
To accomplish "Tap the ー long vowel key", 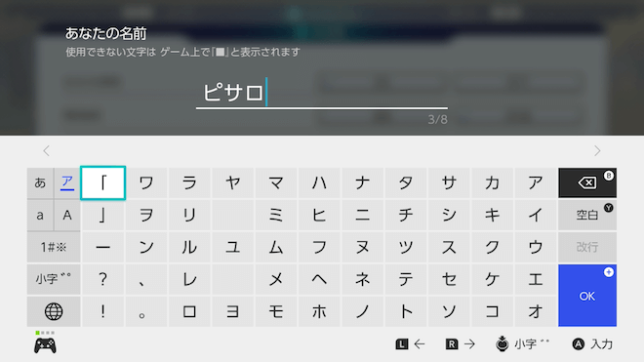I will click(x=103, y=247).
